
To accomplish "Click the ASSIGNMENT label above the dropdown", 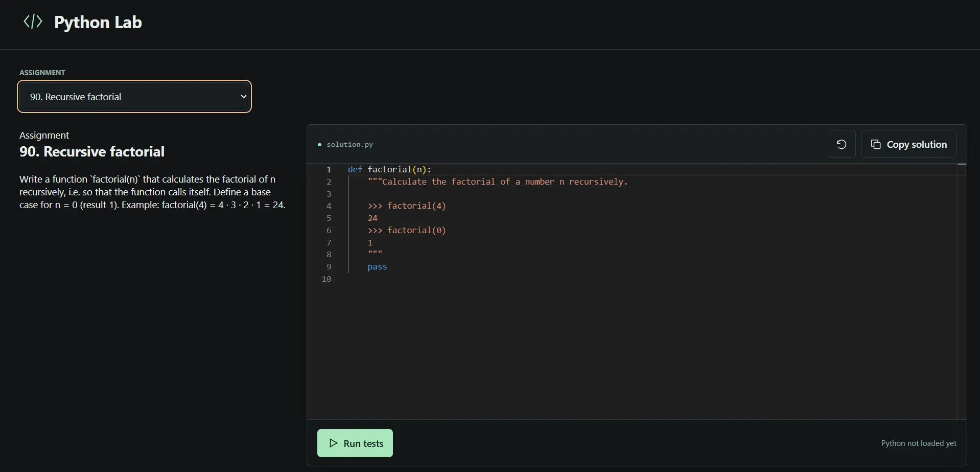I will pos(42,73).
